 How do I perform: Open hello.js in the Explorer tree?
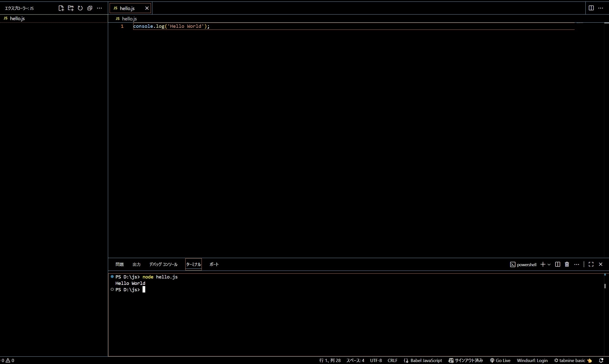click(17, 18)
